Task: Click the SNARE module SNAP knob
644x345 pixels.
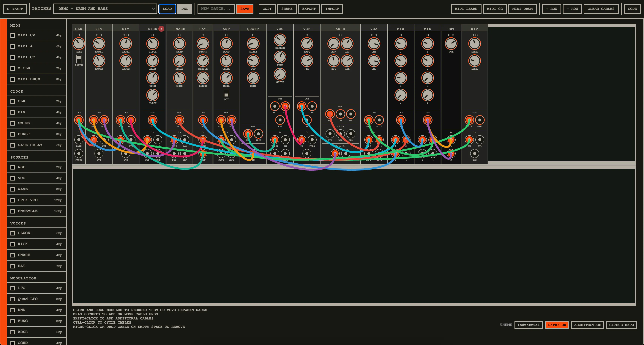Action: click(x=179, y=44)
